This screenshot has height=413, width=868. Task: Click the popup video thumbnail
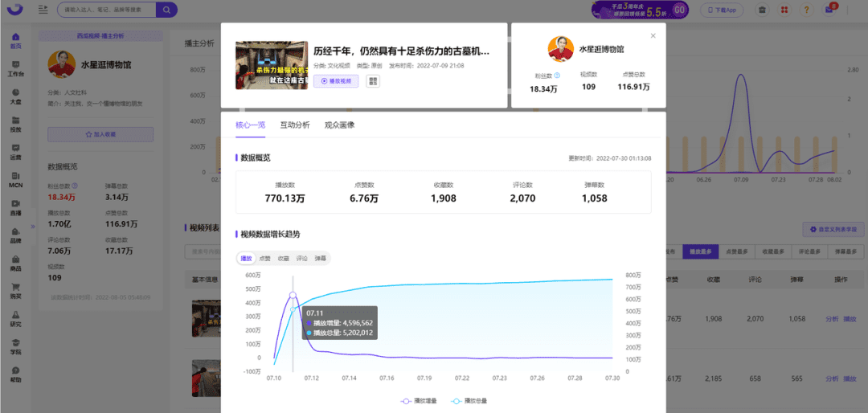point(272,65)
